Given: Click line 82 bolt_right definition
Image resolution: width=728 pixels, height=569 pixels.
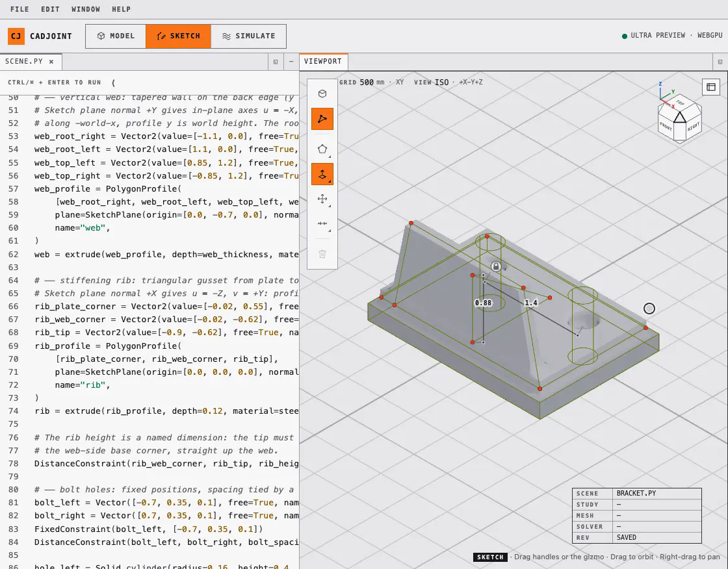Looking at the screenshot, I should coord(166,516).
